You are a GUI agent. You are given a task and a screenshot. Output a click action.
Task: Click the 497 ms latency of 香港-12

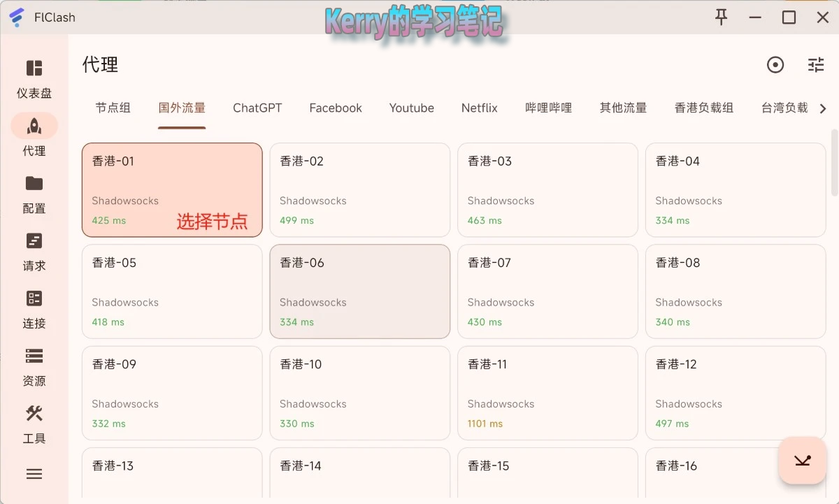672,424
